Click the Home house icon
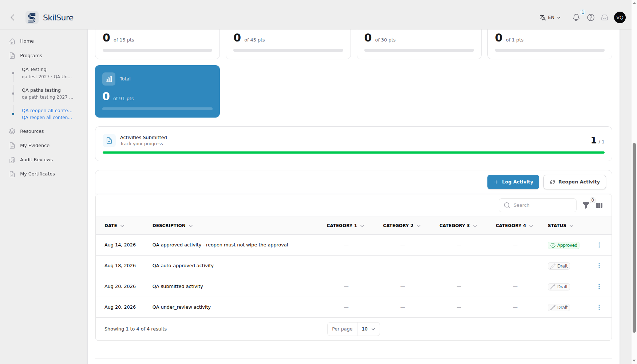This screenshot has height=364, width=637. pyautogui.click(x=12, y=41)
